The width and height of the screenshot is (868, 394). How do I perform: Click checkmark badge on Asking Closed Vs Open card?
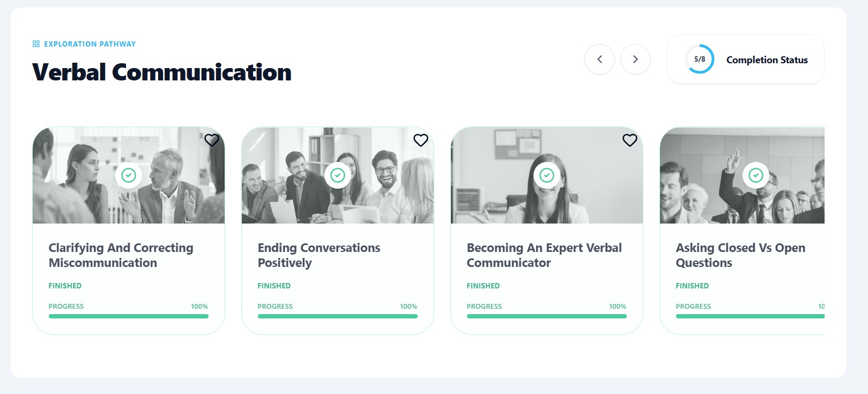[x=756, y=175]
